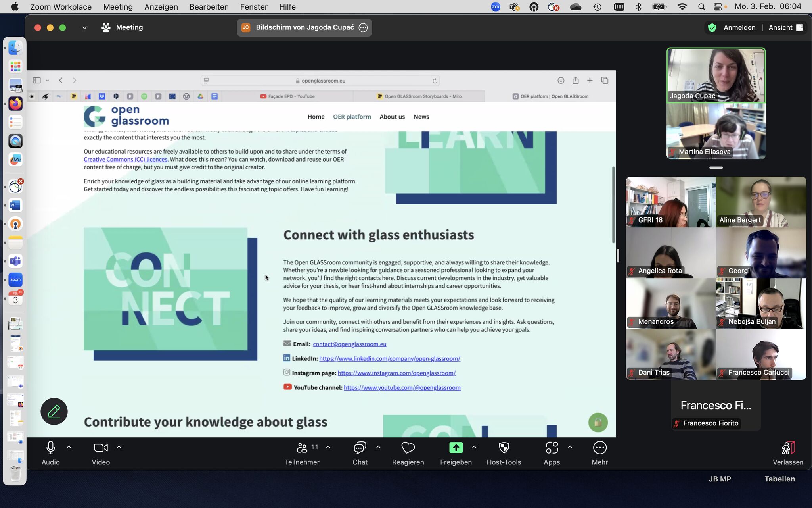Click the Anmelden button

pos(739,27)
